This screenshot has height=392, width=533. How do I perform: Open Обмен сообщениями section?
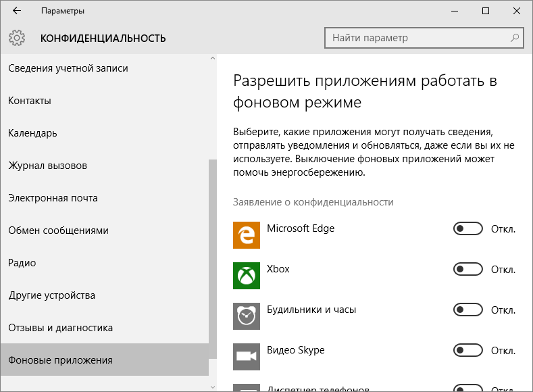click(x=104, y=230)
